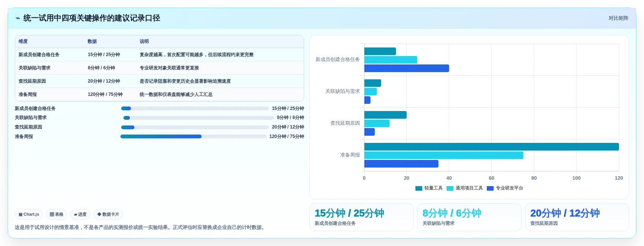Click the 120 tick on the chart x-axis
This screenshot has height=246, width=644.
pos(619,178)
